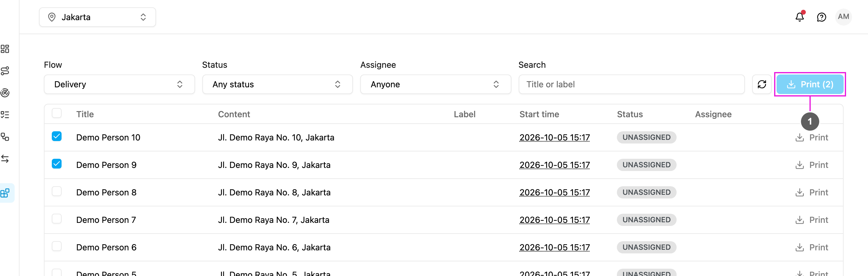This screenshot has height=276, width=868.
Task: Print the Demo Person 9 row
Action: point(811,165)
